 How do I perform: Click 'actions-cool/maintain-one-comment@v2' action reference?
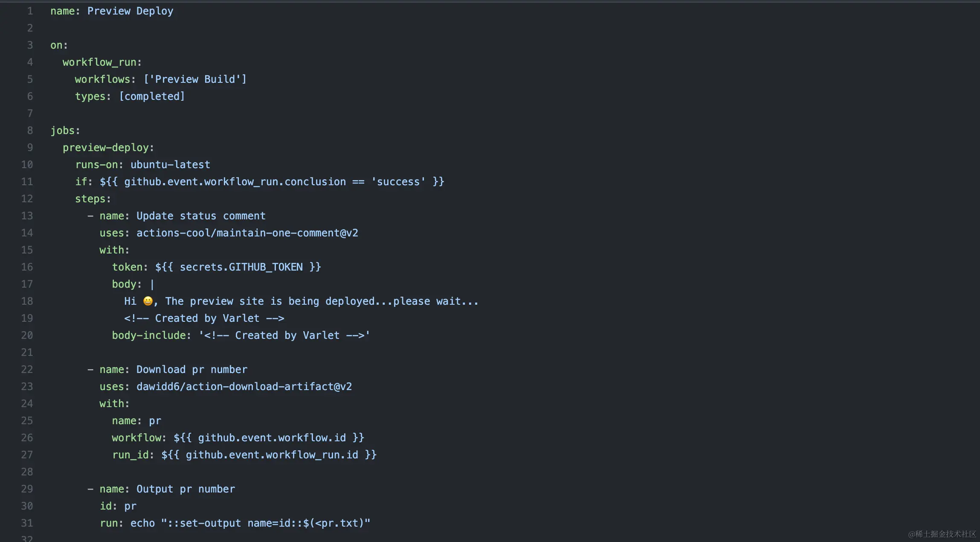[x=247, y=233]
